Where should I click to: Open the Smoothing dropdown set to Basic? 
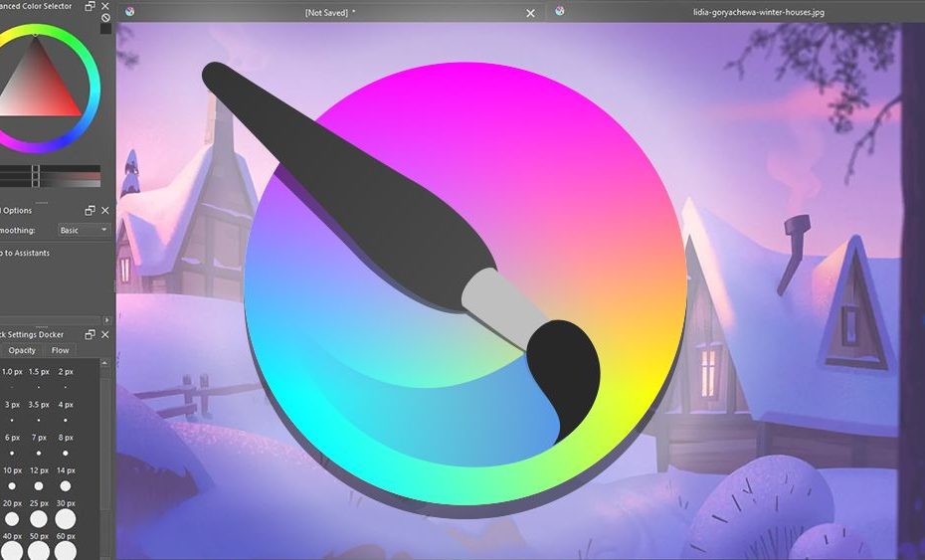tap(83, 230)
